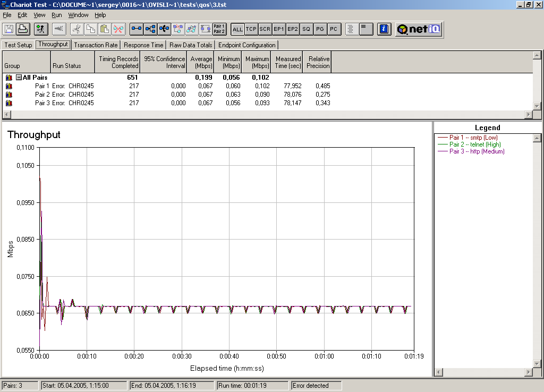Switch to the Response Time tab
Screen dimensions: 544x392
point(143,45)
